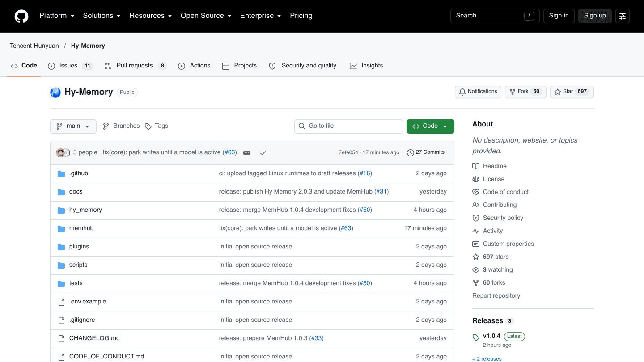This screenshot has width=644, height=362.
Task: Expand the Open Source menu
Action: click(x=206, y=16)
